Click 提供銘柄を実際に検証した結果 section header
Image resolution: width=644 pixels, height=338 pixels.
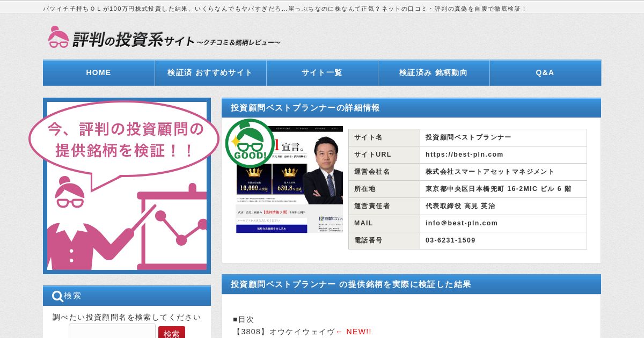411,284
